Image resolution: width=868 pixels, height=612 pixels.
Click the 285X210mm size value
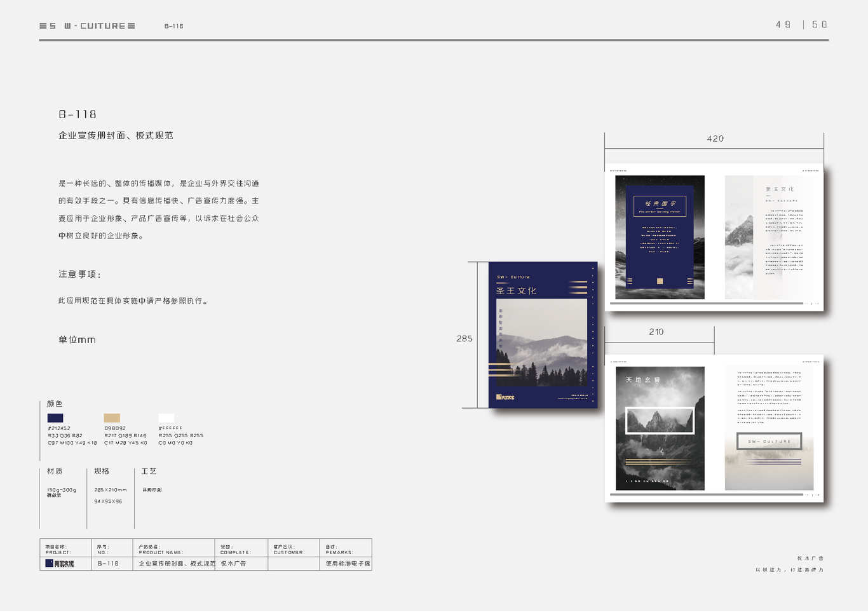tap(111, 490)
